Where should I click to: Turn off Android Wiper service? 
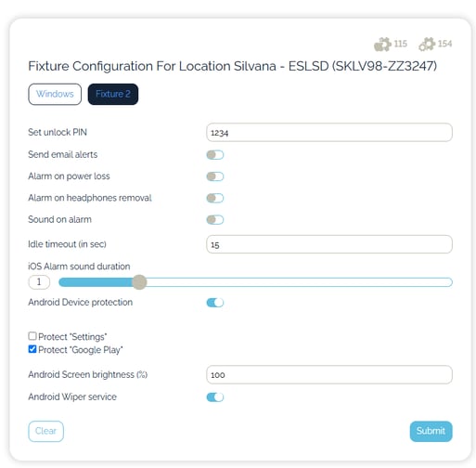click(215, 397)
